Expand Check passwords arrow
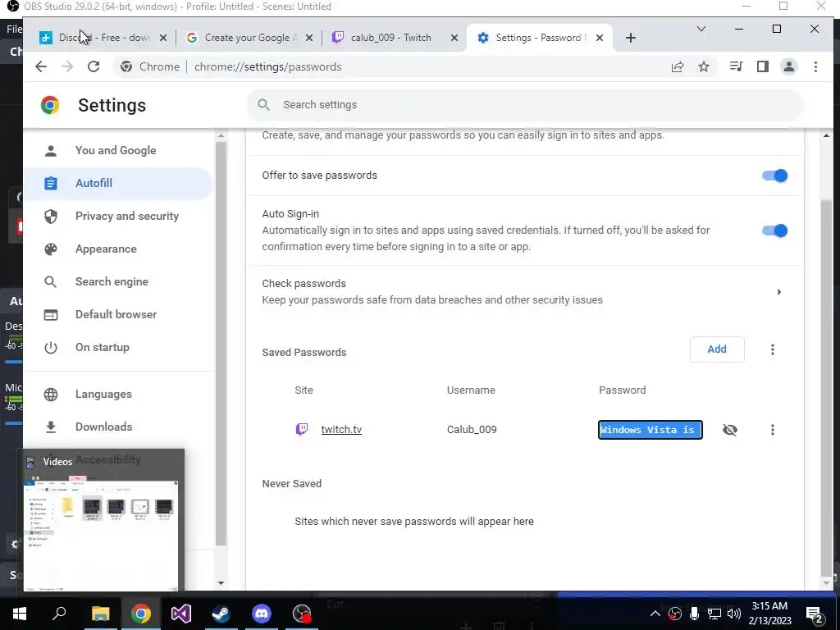Screen dimensions: 840x630 (x=779, y=292)
